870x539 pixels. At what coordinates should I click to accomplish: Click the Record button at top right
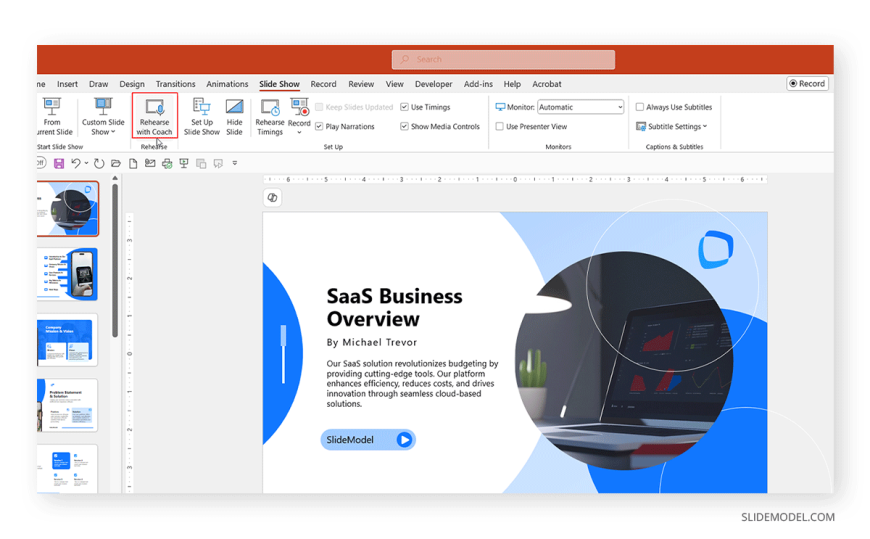807,83
